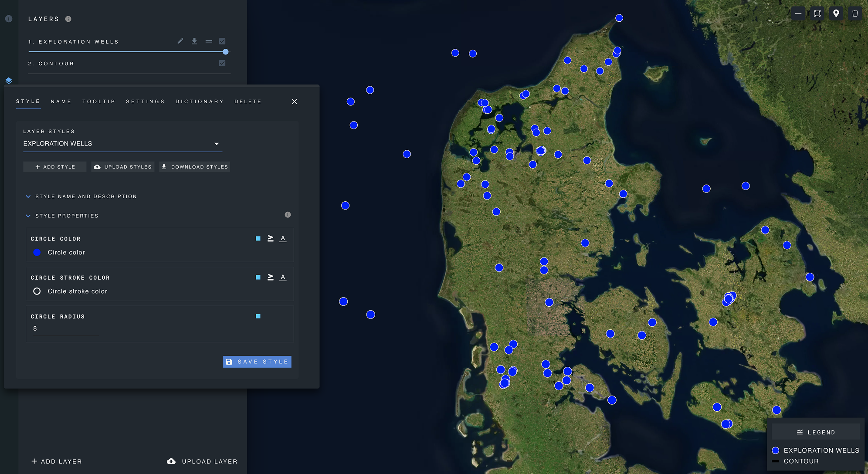Switch to the Tooltip tab
Viewport: 868px width, 474px height.
[x=99, y=102]
